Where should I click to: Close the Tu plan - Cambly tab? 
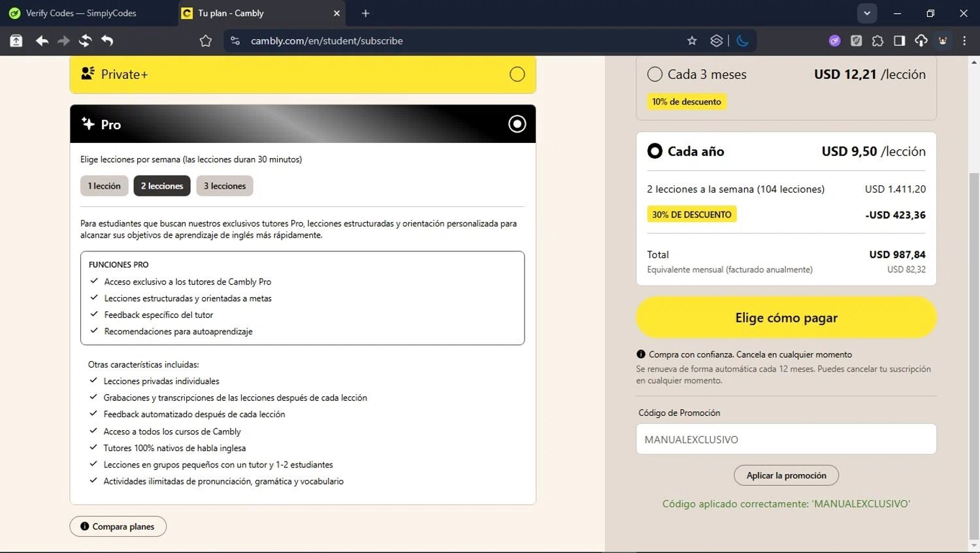point(336,13)
